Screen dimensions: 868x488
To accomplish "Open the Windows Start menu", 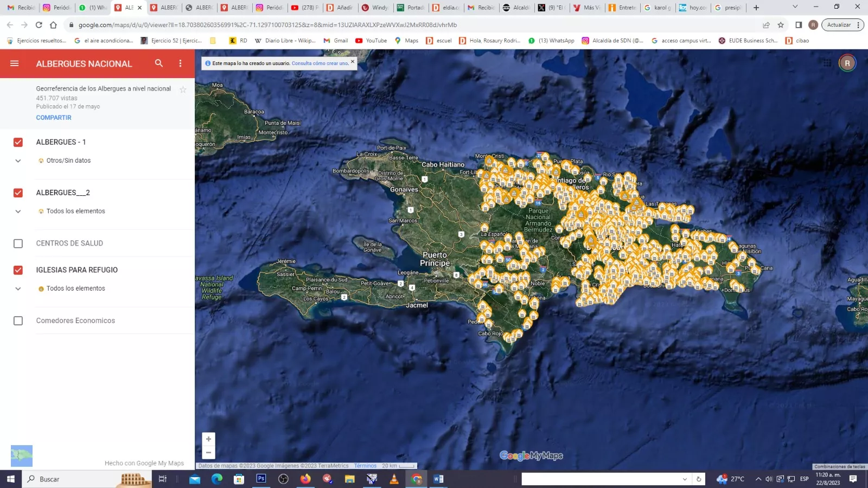I will (11, 479).
